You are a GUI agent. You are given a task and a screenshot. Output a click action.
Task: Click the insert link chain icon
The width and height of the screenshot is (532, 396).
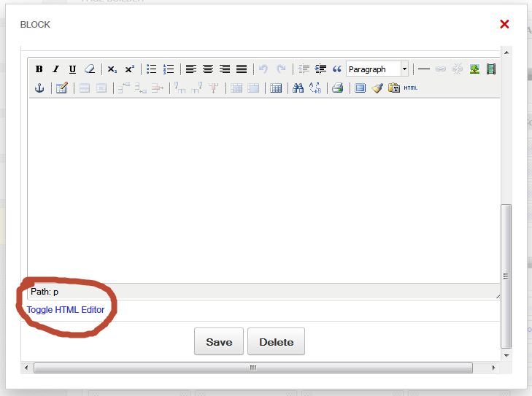coord(440,69)
